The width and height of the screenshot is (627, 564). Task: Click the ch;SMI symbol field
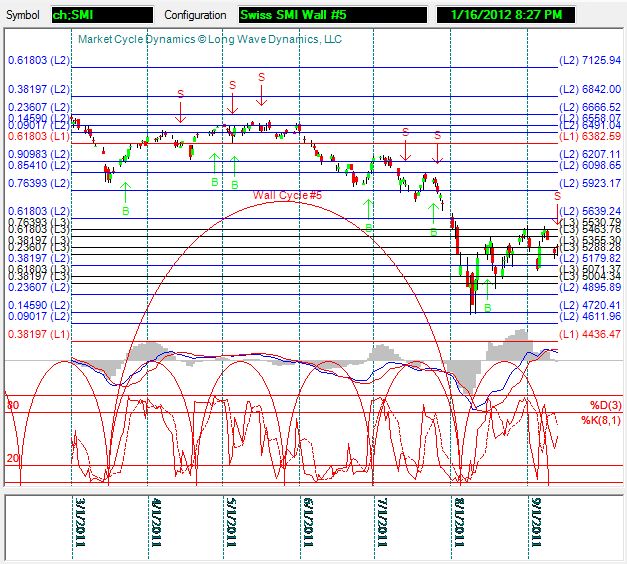[102, 15]
